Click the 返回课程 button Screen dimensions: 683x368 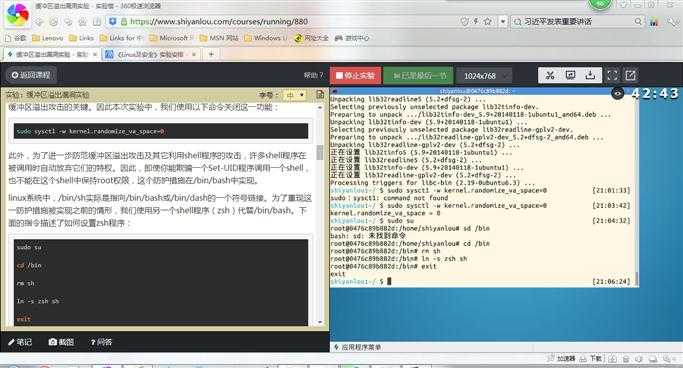pyautogui.click(x=31, y=75)
